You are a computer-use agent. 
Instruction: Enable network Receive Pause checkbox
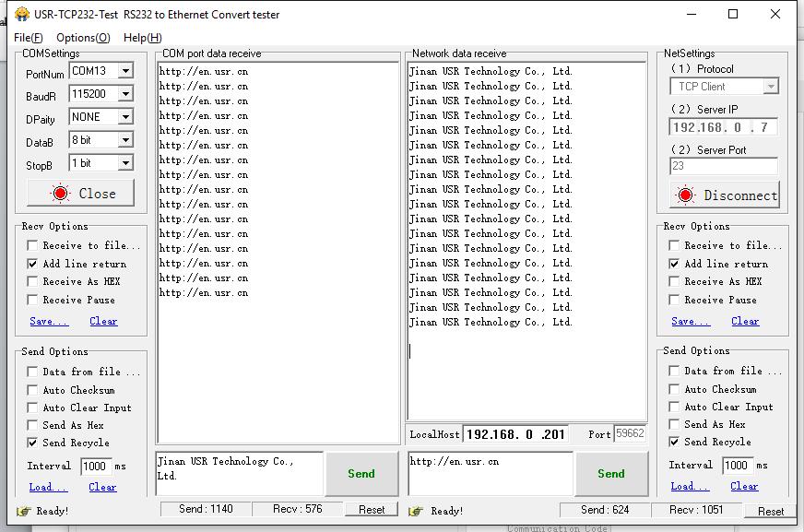click(674, 300)
